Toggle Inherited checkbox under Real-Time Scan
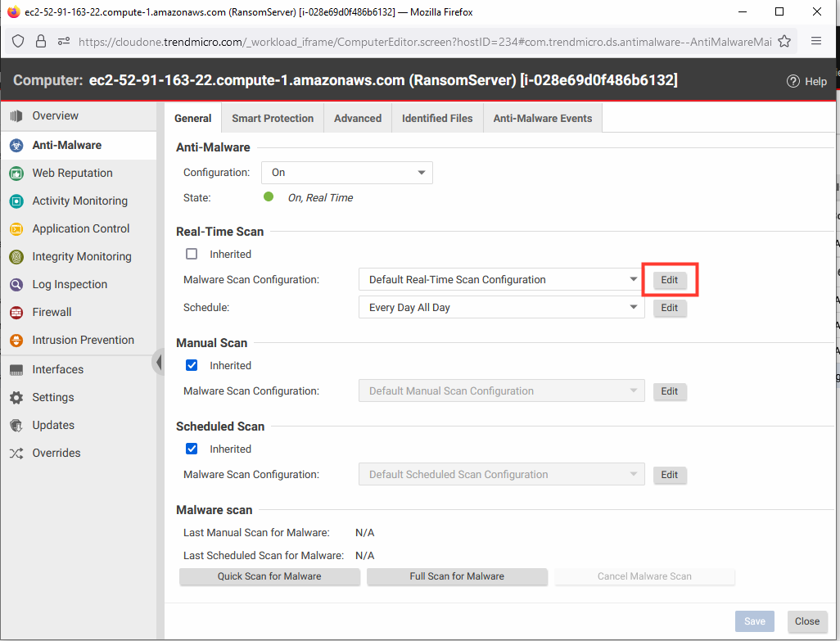The height and width of the screenshot is (641, 840). click(192, 254)
